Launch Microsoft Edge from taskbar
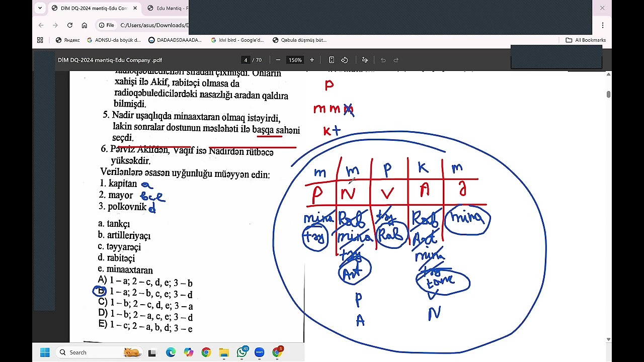This screenshot has width=644, height=362. pyautogui.click(x=171, y=352)
